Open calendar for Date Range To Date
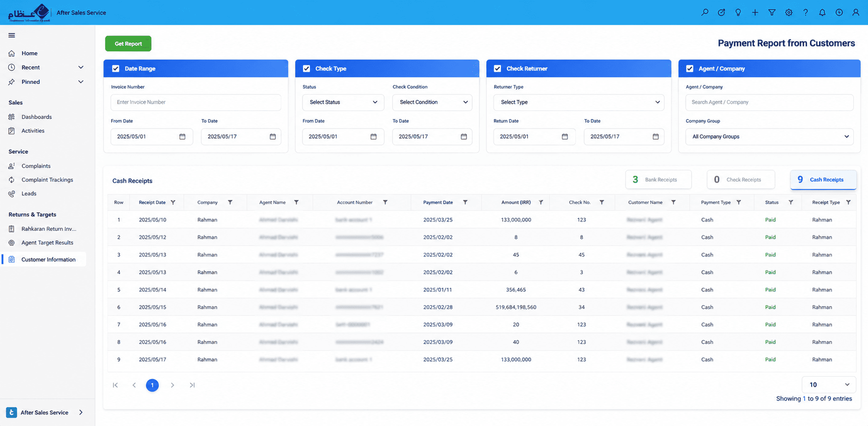Image resolution: width=868 pixels, height=426 pixels. 273,137
